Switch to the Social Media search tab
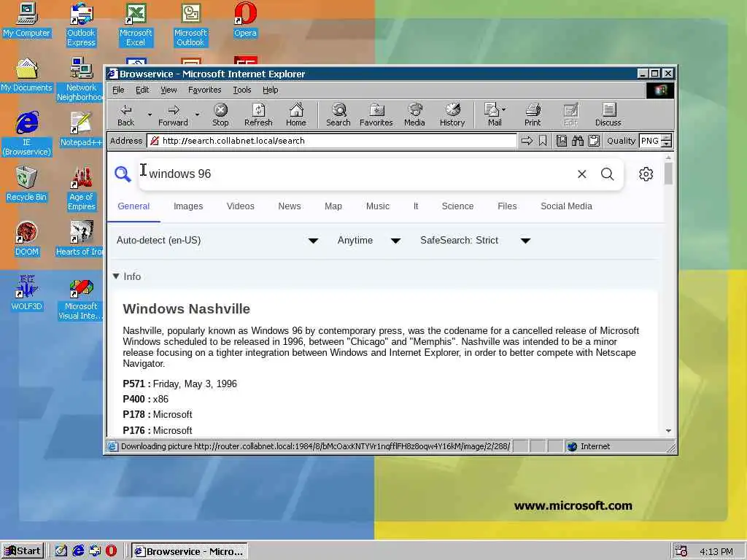The height and width of the screenshot is (560, 747). [x=566, y=206]
